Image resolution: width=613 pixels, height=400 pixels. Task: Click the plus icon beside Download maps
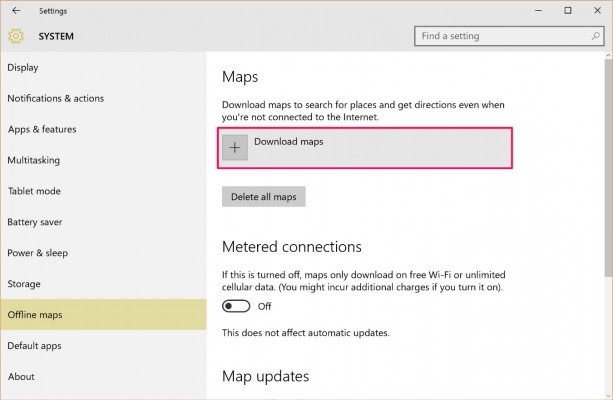(x=235, y=147)
